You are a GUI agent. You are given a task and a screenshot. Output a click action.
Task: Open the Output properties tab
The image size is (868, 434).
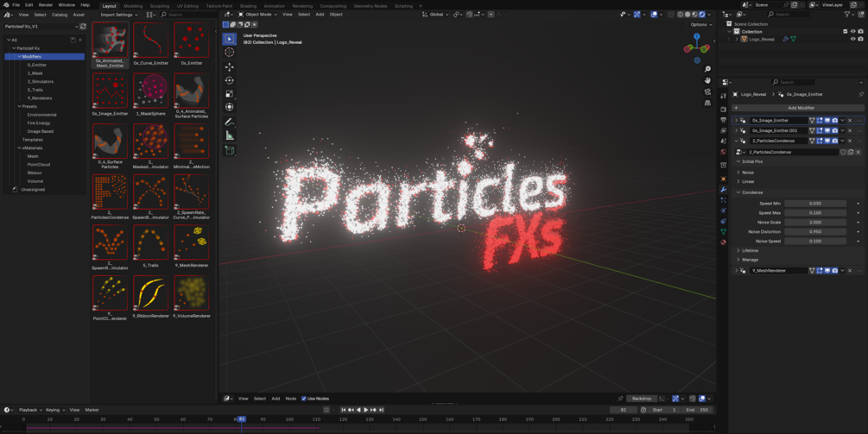724,120
